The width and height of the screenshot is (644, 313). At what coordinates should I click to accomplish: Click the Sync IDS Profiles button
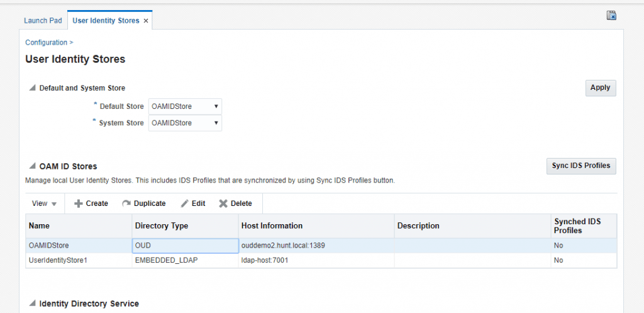581,166
